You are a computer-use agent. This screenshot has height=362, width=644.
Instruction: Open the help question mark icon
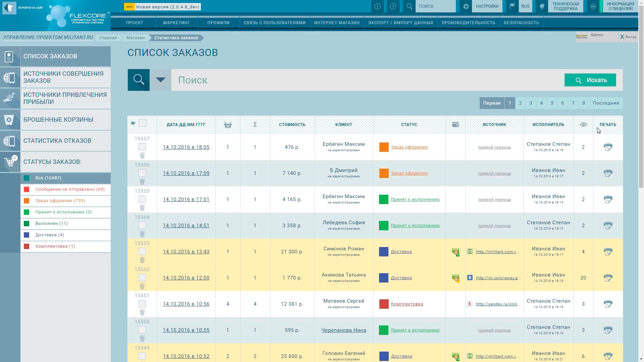pyautogui.click(x=393, y=6)
